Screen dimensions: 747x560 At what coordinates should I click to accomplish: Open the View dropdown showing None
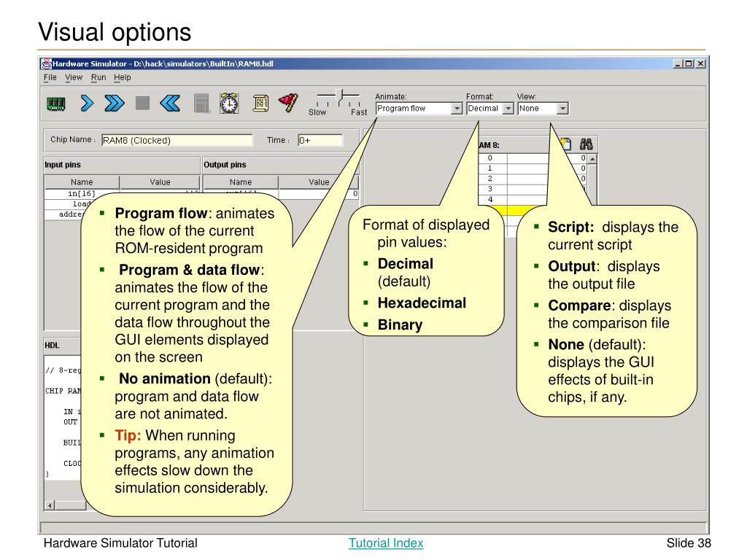point(543,109)
